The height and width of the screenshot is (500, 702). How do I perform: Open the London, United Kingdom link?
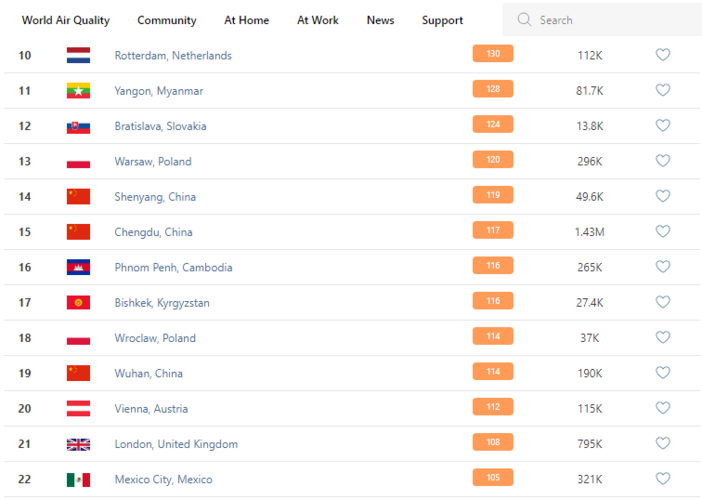176,444
